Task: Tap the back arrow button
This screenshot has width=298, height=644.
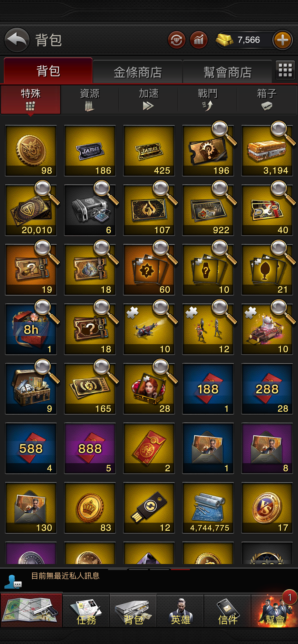Action: click(17, 40)
